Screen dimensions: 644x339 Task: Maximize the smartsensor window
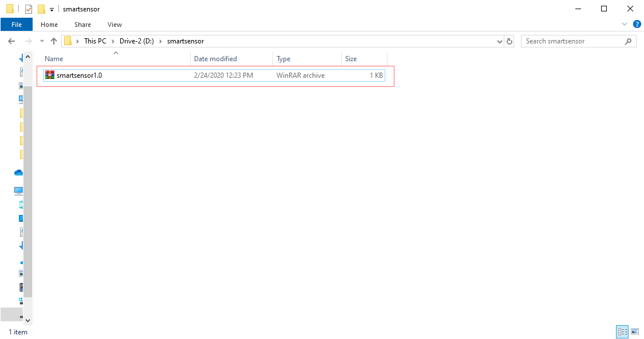[x=604, y=9]
